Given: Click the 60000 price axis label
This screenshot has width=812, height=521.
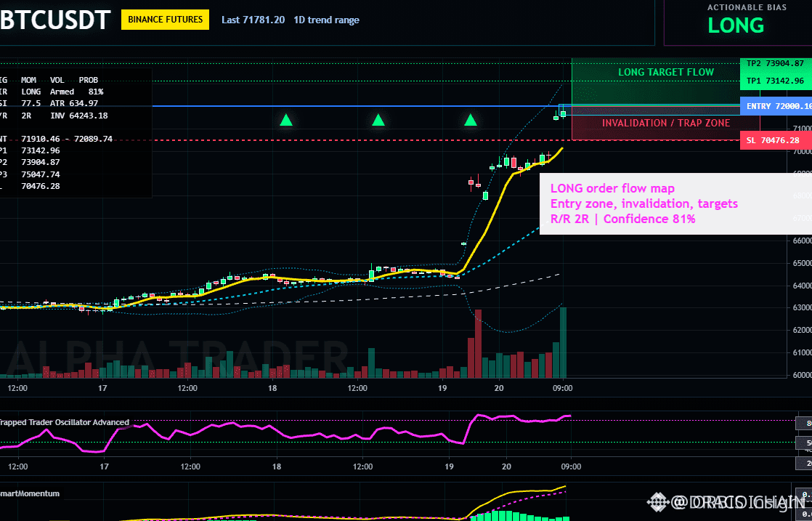Looking at the screenshot, I should coord(800,375).
